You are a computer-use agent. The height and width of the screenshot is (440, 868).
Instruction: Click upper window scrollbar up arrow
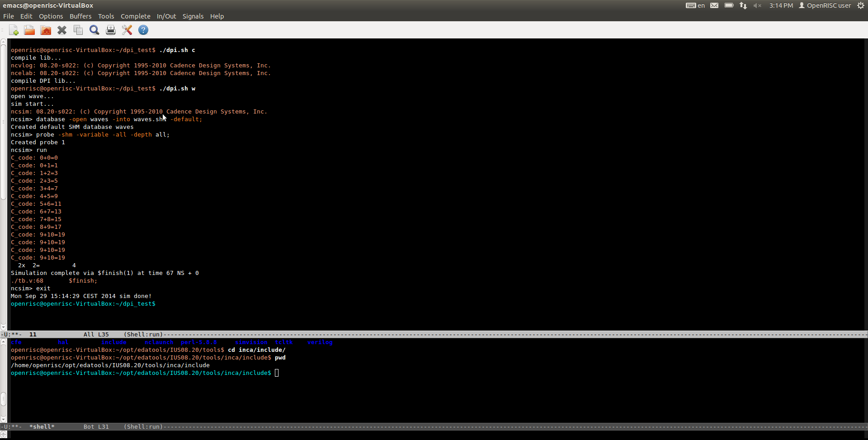click(x=4, y=42)
